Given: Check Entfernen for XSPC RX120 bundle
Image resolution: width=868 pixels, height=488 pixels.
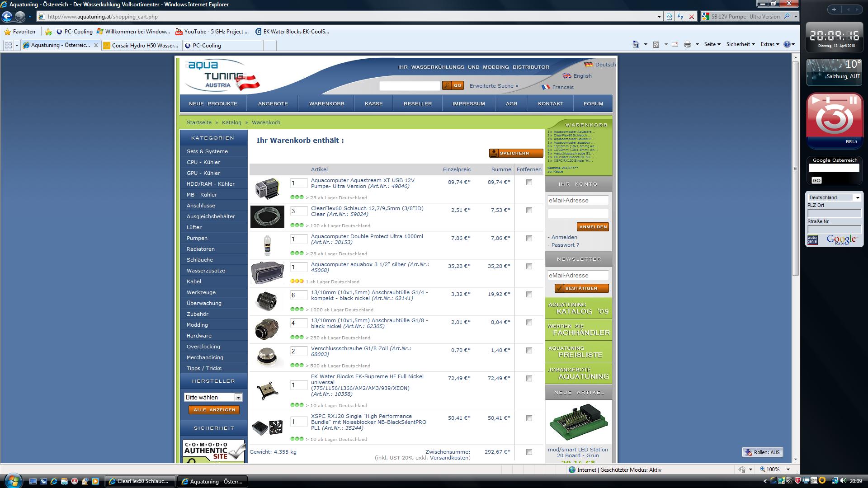Looking at the screenshot, I should 529,418.
